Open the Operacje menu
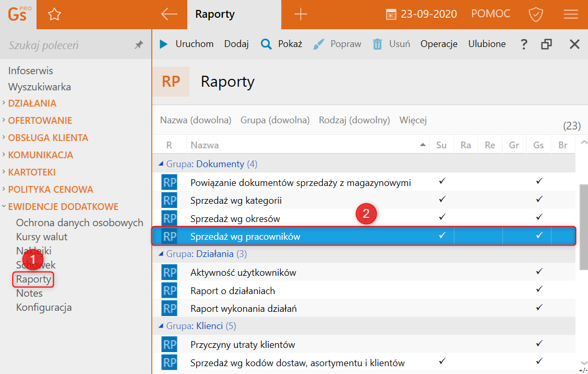The image size is (588, 374). [439, 44]
